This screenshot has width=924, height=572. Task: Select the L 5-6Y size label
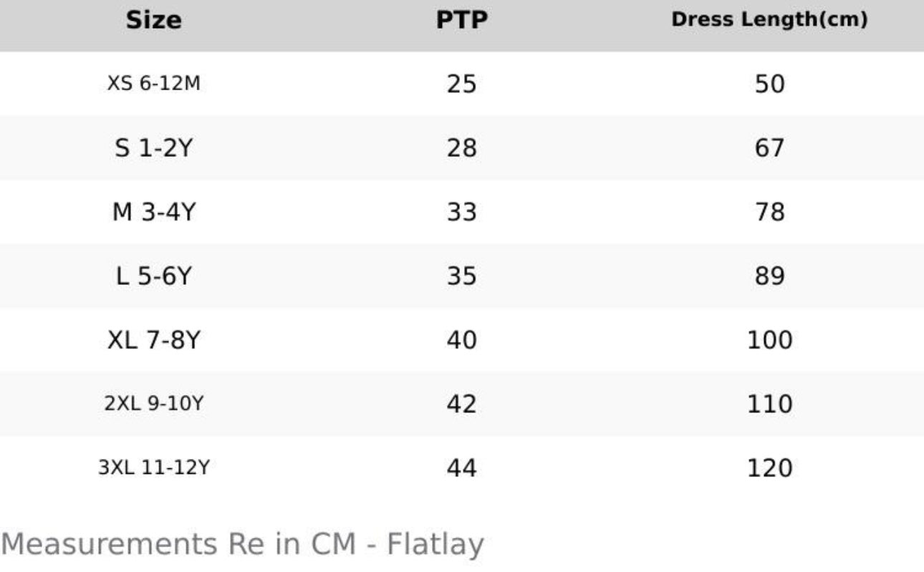[x=154, y=276]
